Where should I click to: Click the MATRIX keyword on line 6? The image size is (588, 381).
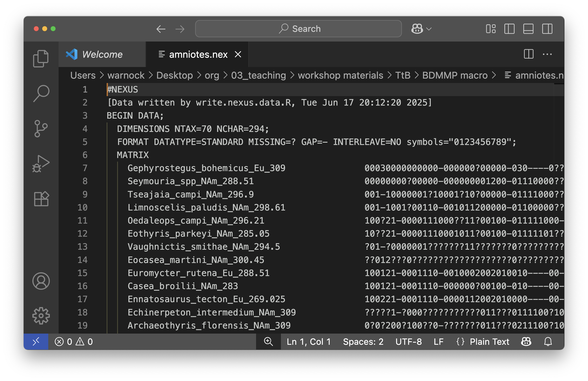133,155
